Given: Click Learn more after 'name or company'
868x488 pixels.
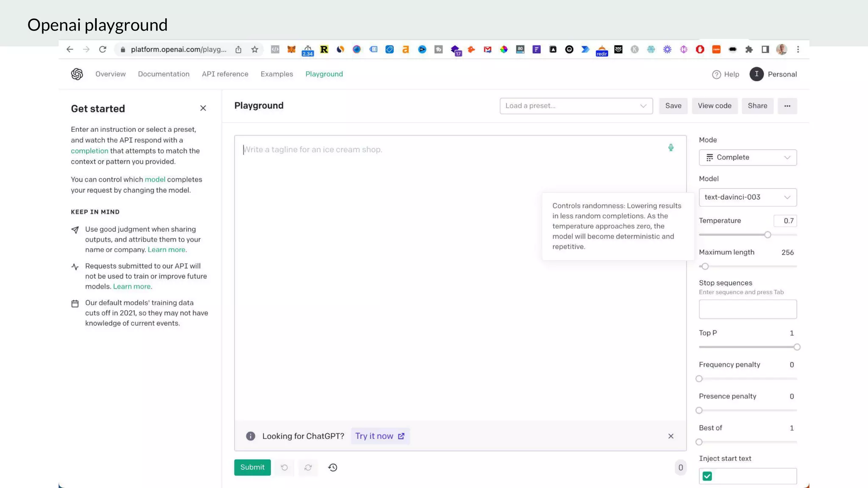Looking at the screenshot, I should (166, 250).
